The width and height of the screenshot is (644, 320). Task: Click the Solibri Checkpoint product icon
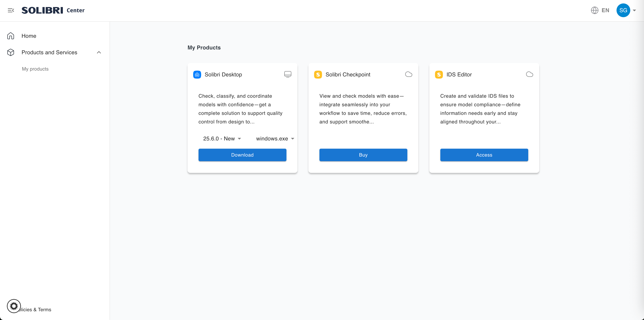point(318,75)
